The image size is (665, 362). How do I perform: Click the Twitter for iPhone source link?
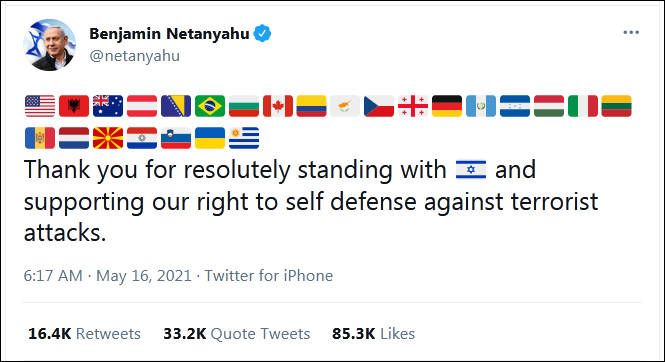pos(269,276)
